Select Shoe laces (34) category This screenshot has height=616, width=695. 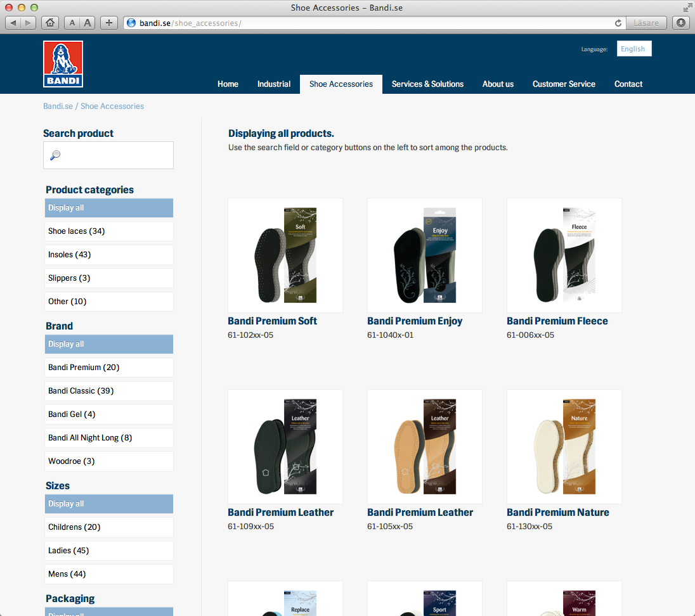coord(109,231)
